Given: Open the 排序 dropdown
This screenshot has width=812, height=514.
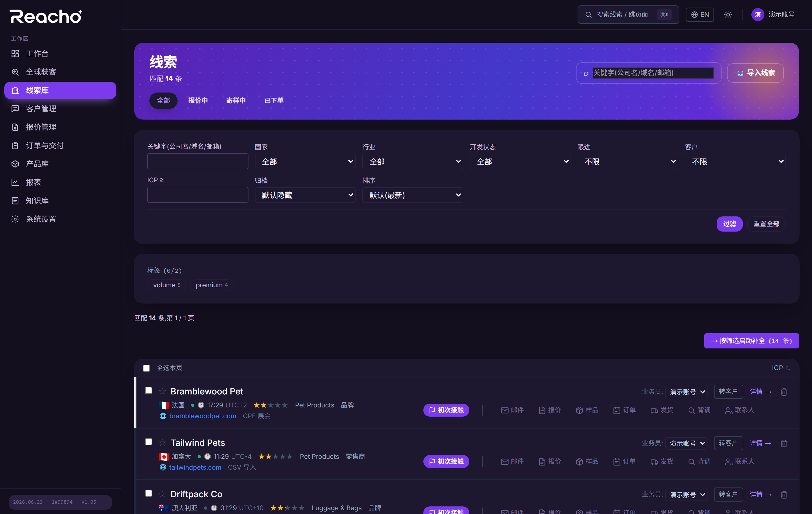Looking at the screenshot, I should (412, 195).
